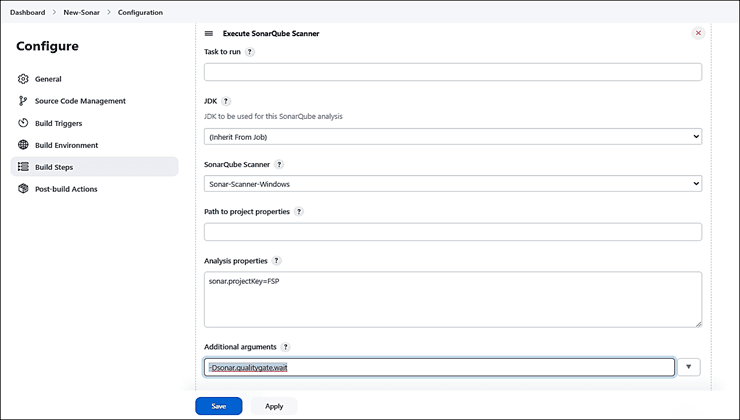Open help for SonarQube Scanner setting

[279, 164]
